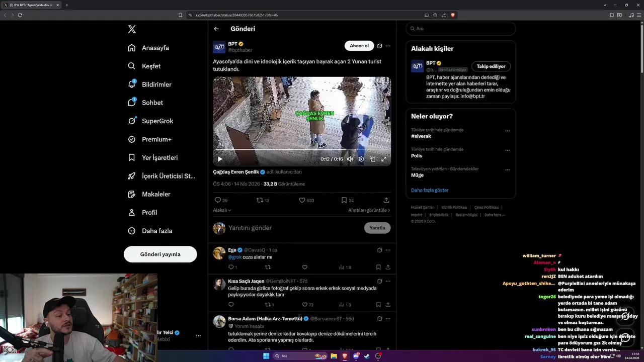The height and width of the screenshot is (362, 644).
Task: Open SuperGrok in the sidebar
Action: tap(150, 121)
